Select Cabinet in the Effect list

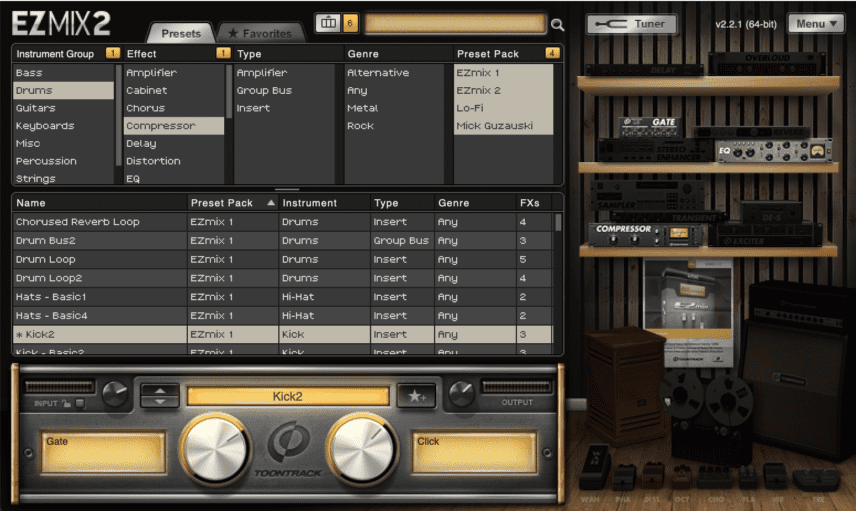174,90
